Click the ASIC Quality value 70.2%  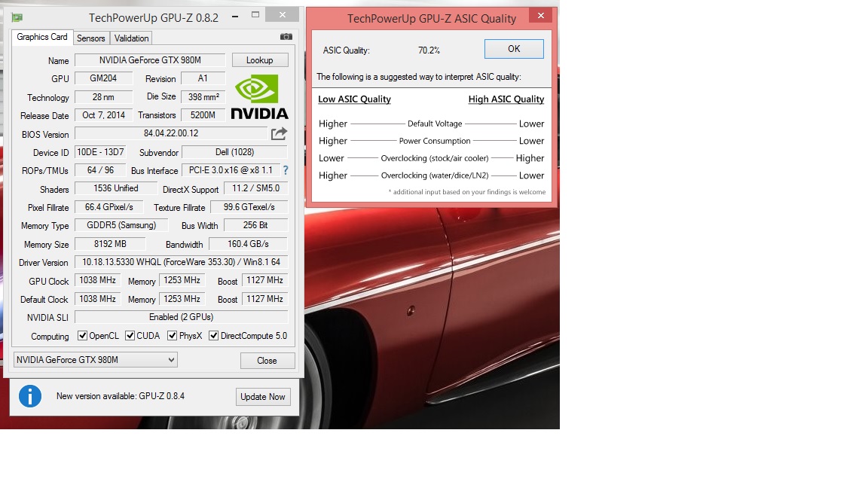pos(429,50)
